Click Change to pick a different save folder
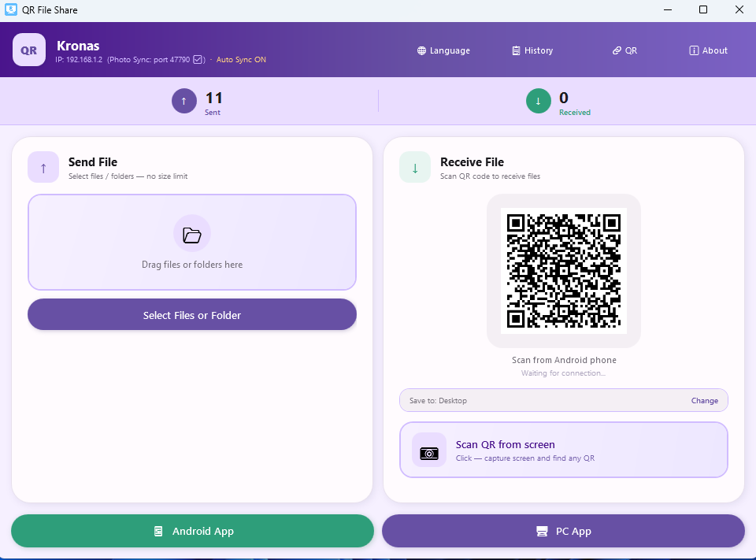This screenshot has width=756, height=560. (x=704, y=400)
